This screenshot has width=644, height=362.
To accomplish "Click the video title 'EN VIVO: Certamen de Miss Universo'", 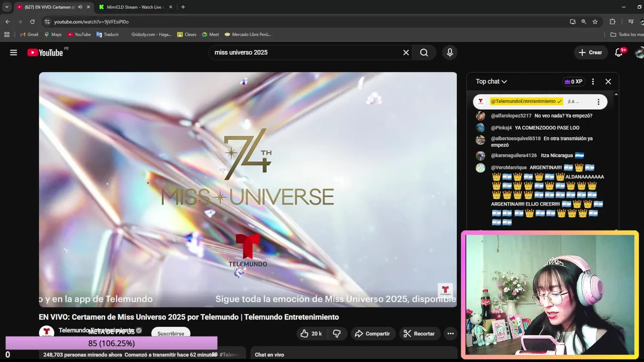I will 189,317.
